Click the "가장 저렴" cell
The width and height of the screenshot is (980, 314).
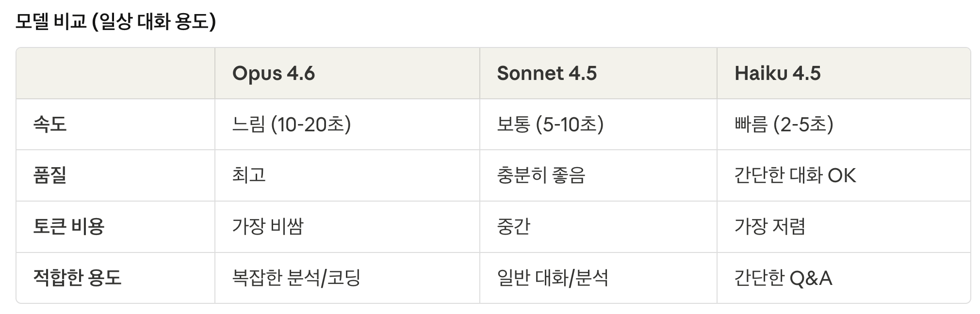pyautogui.click(x=770, y=226)
